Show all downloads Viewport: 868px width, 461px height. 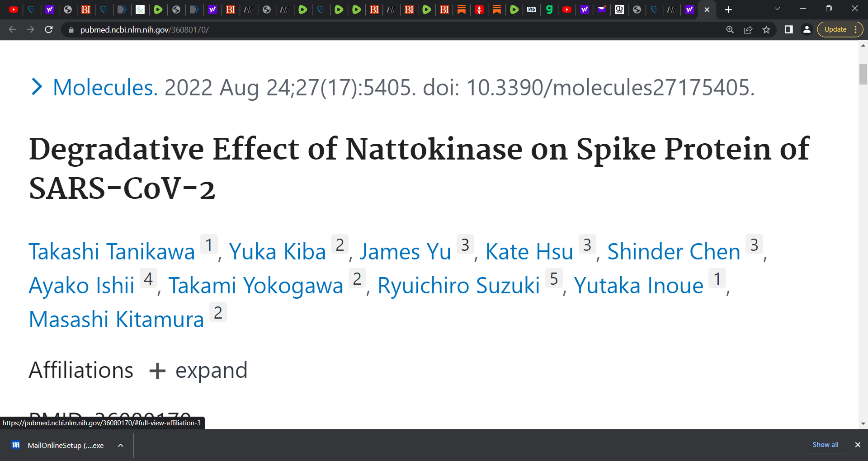(x=826, y=445)
